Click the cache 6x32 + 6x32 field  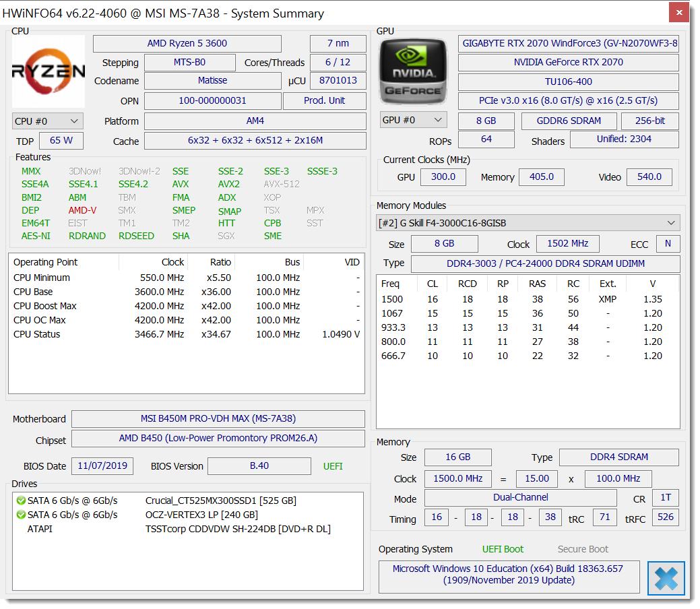click(x=255, y=141)
